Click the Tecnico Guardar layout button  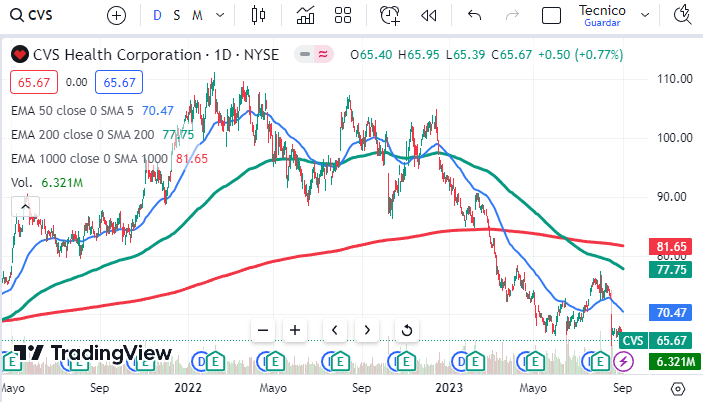(602, 16)
